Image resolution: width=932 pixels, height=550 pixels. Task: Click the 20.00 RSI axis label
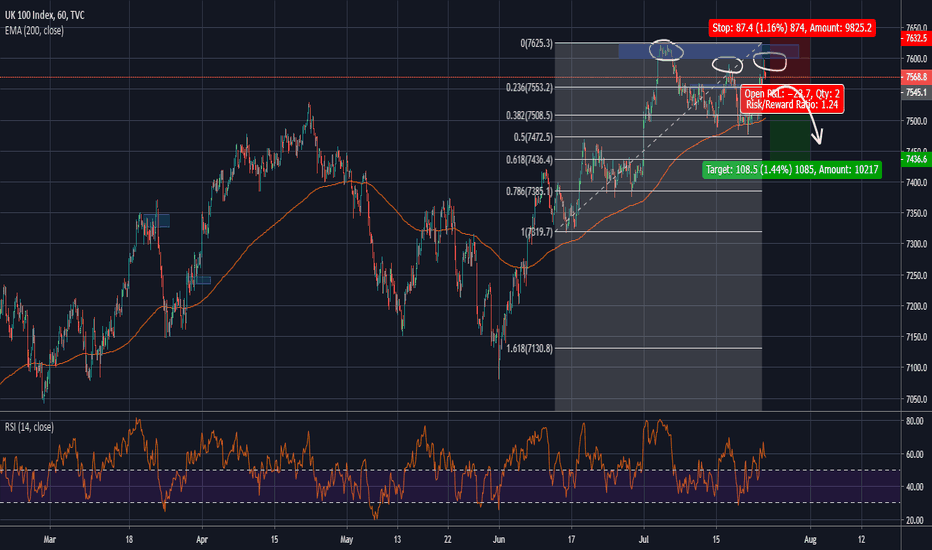click(915, 520)
